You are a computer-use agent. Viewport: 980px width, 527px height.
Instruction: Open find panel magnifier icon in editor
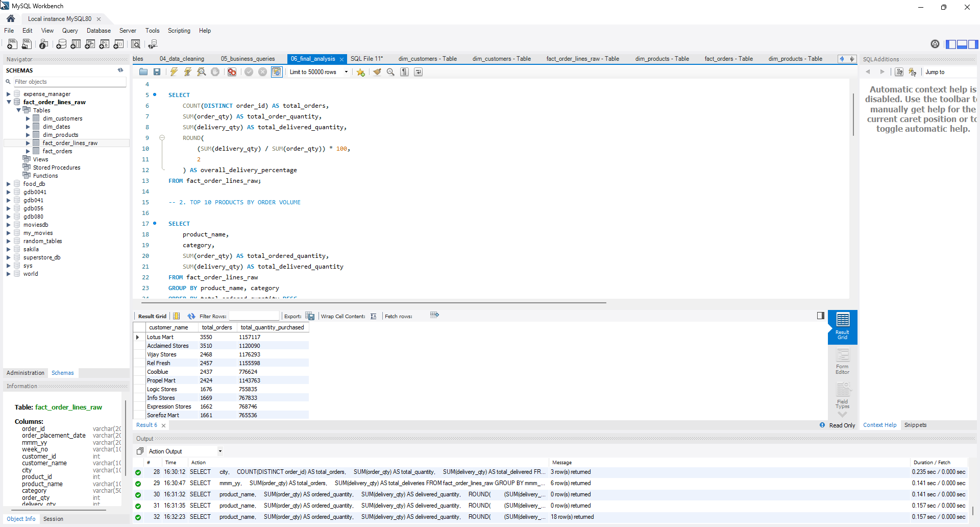[390, 72]
